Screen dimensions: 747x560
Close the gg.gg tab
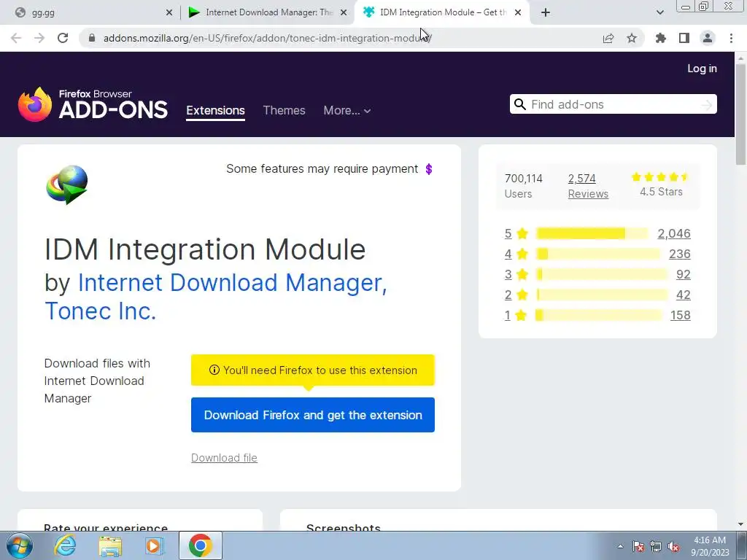click(x=169, y=13)
